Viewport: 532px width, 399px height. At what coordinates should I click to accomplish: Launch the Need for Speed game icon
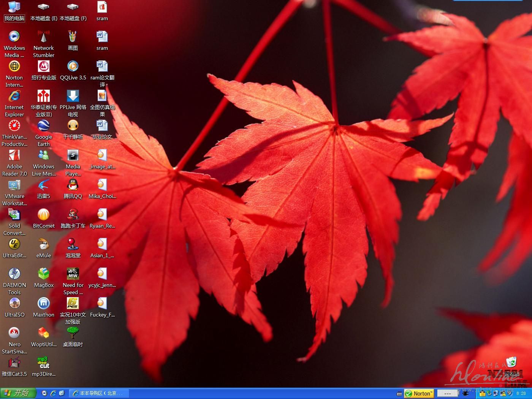click(x=73, y=274)
